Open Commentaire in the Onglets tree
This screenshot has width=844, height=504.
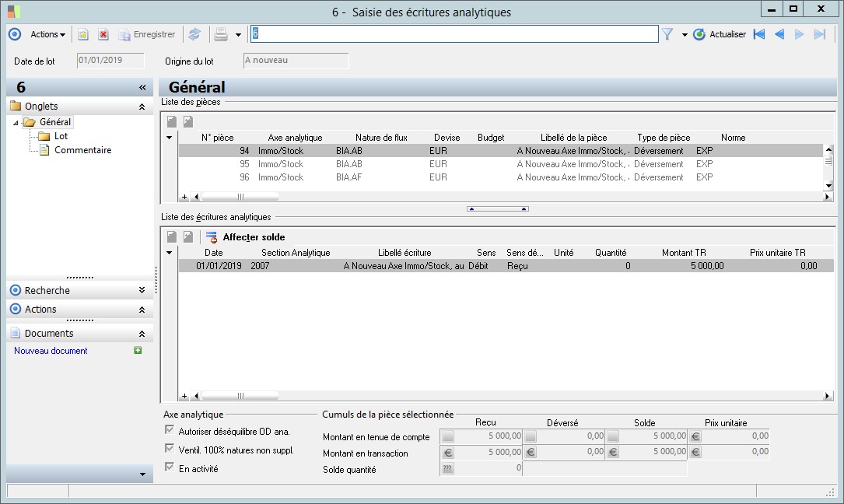pyautogui.click(x=82, y=150)
